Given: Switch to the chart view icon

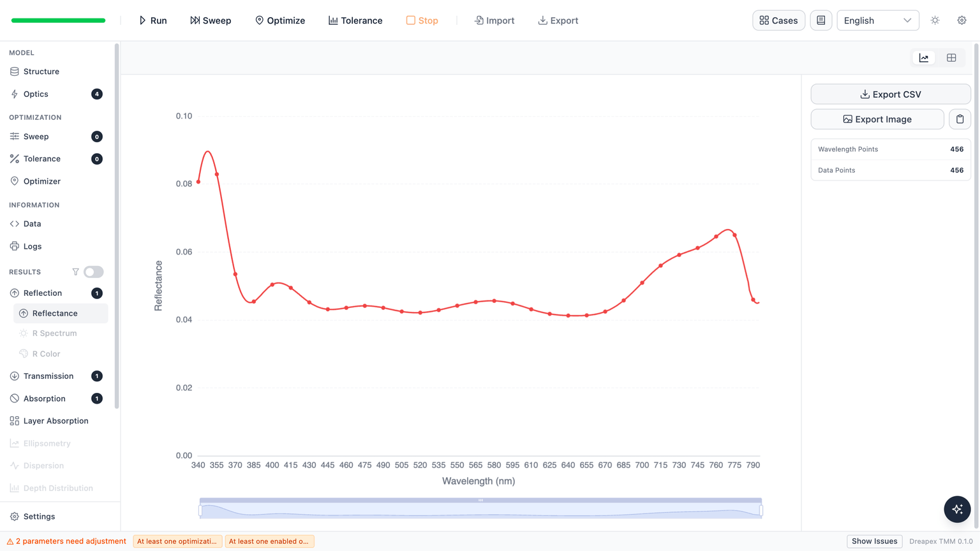Looking at the screenshot, I should pos(924,58).
